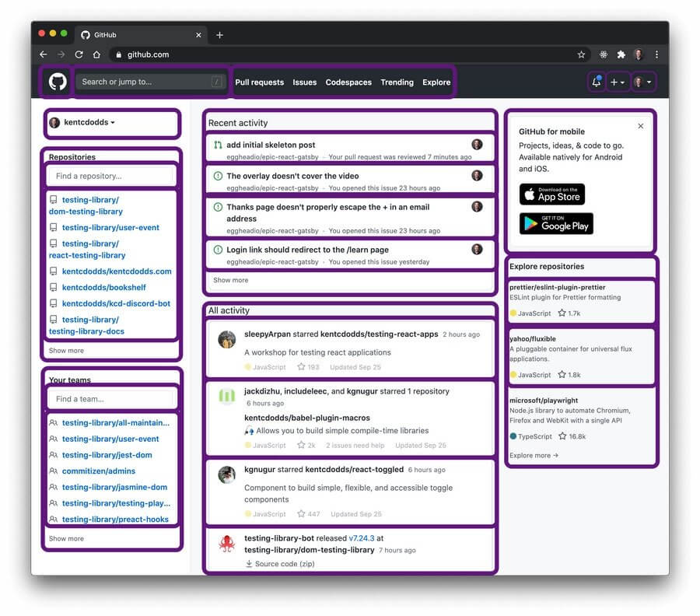Click the Find a team field
Image resolution: width=700 pixels, height=616 pixels.
[111, 399]
